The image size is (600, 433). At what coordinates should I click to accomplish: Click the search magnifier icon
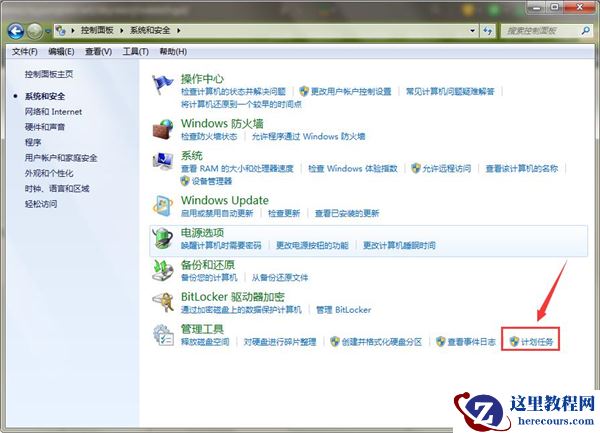pos(585,31)
